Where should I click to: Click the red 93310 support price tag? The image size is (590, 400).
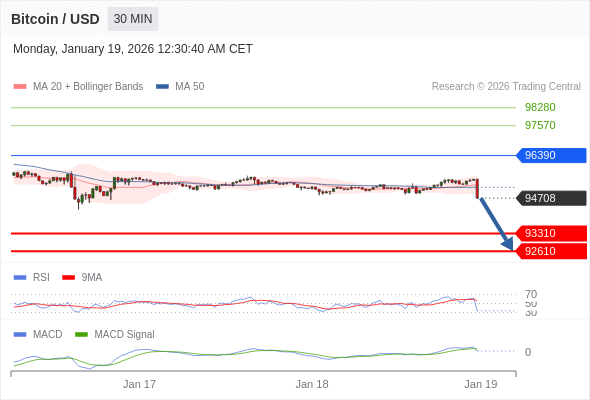(551, 233)
